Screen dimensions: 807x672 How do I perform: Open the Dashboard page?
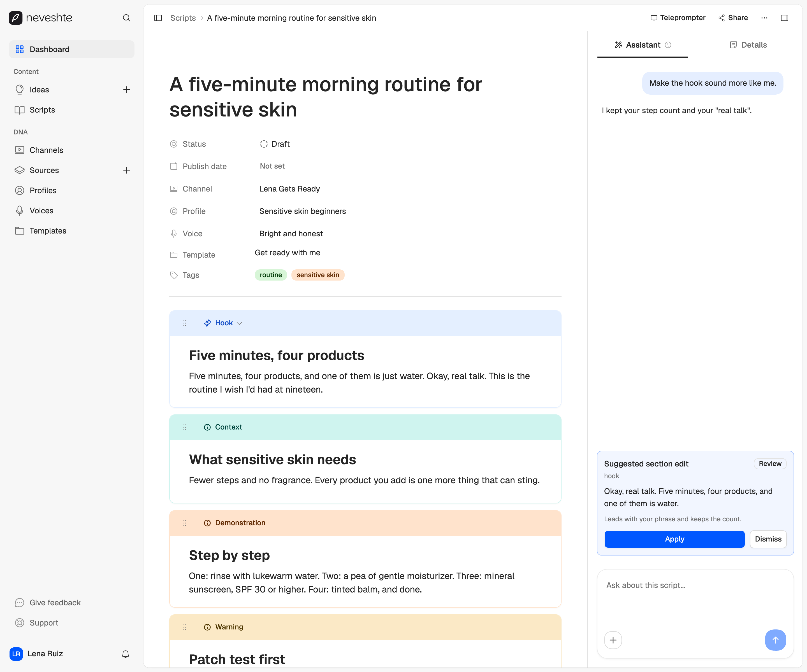click(72, 49)
